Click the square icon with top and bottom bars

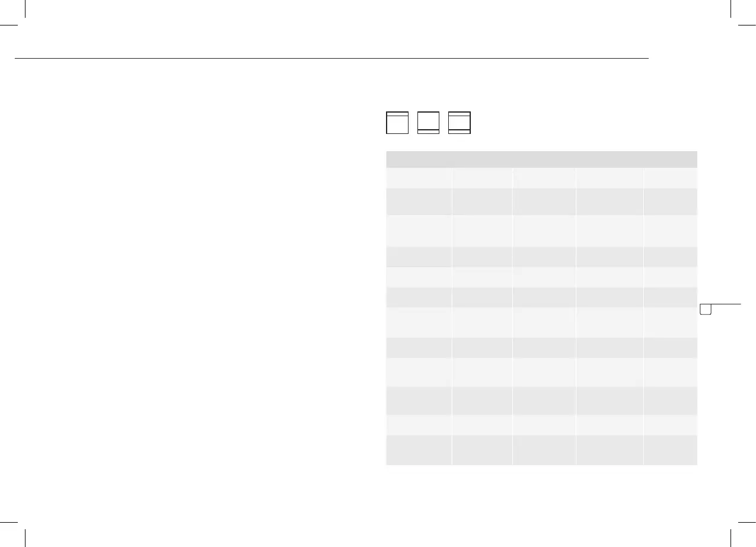[x=460, y=123]
